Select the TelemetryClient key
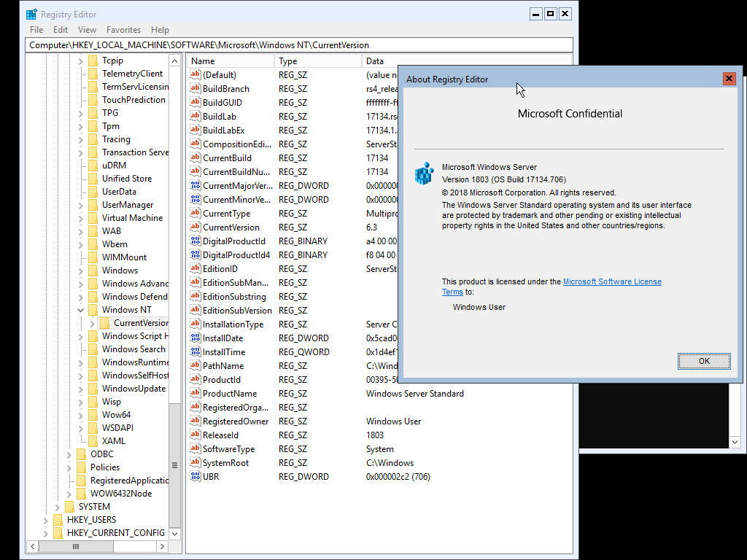 [x=132, y=74]
